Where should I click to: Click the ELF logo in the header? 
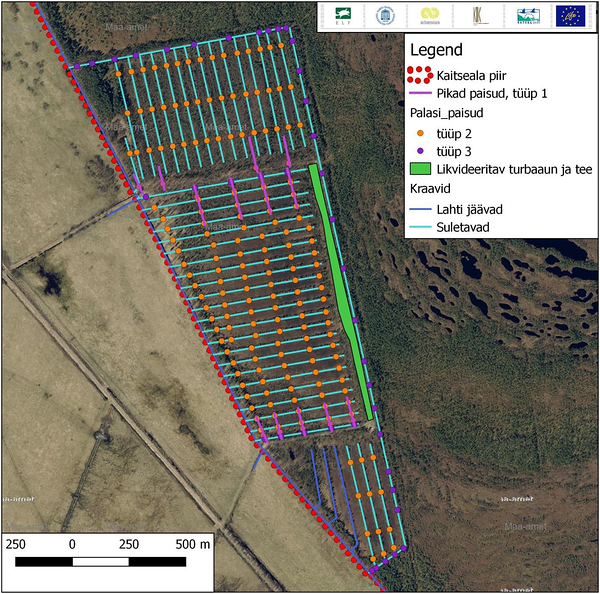click(x=344, y=16)
